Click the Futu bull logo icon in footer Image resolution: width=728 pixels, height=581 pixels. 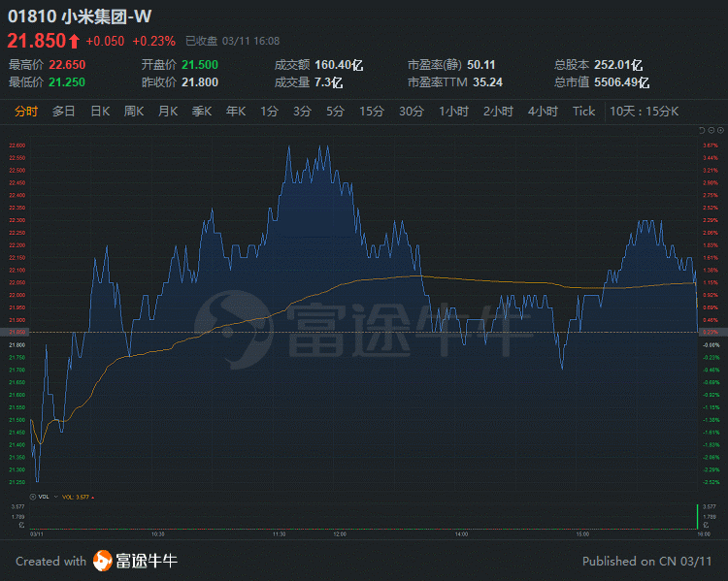(102, 561)
